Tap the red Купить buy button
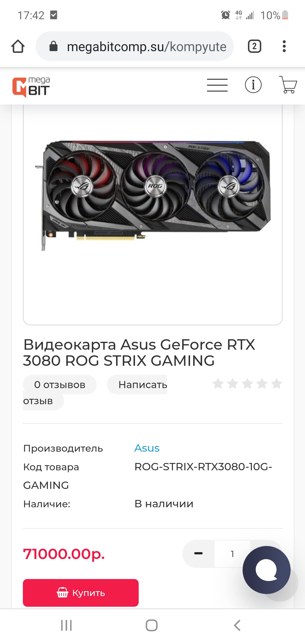This screenshot has height=644, width=305. (x=81, y=593)
